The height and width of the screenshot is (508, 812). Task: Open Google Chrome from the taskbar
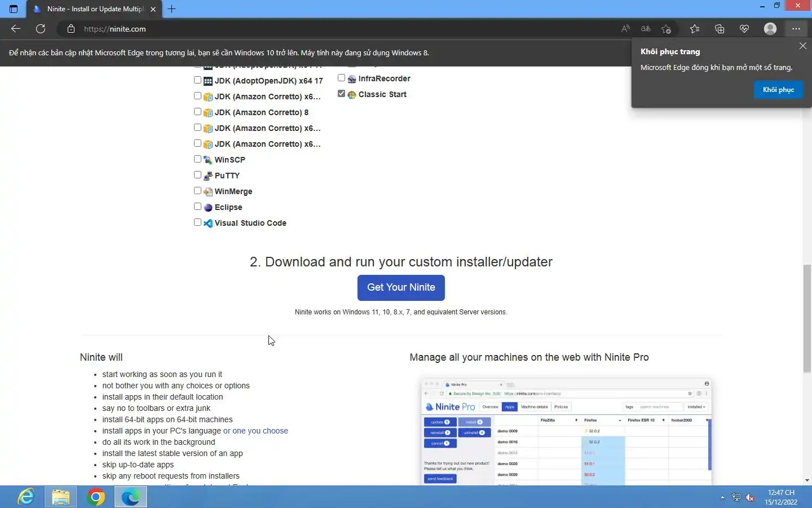coord(96,497)
